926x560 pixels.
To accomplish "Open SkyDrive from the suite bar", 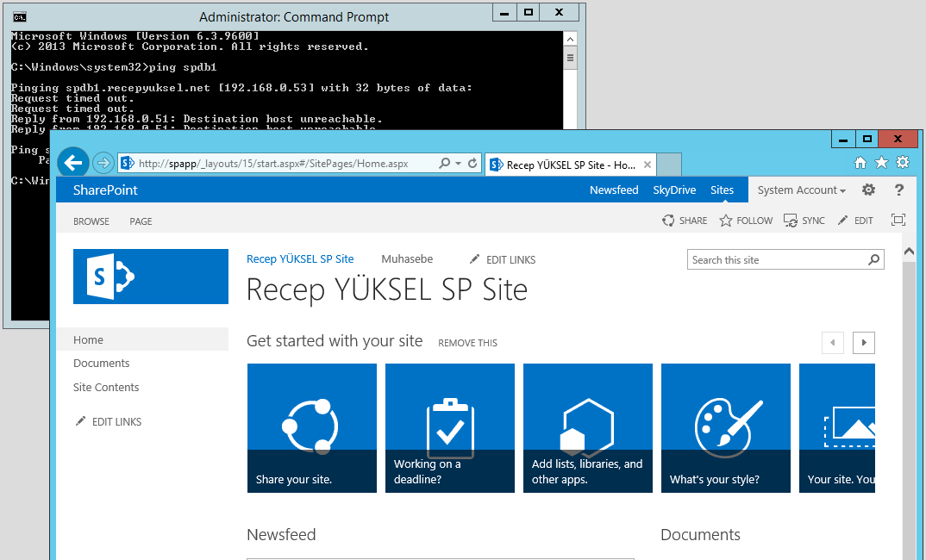I will pyautogui.click(x=674, y=190).
